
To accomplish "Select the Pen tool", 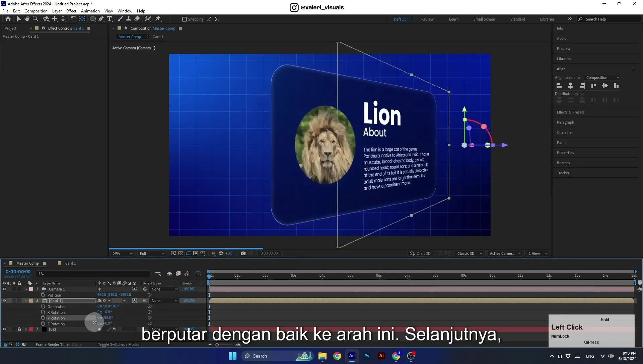I will (x=101, y=19).
